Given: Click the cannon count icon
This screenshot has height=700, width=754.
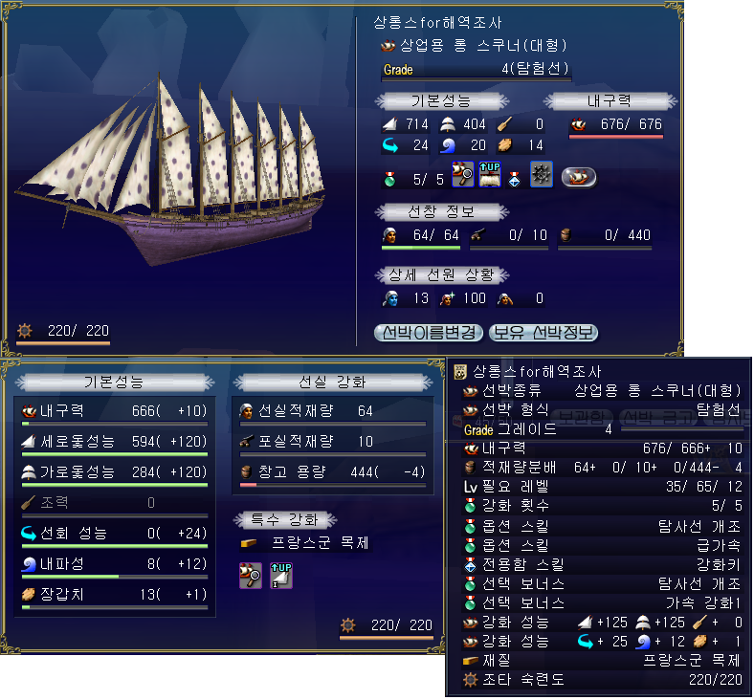Looking at the screenshot, I should click(478, 235).
